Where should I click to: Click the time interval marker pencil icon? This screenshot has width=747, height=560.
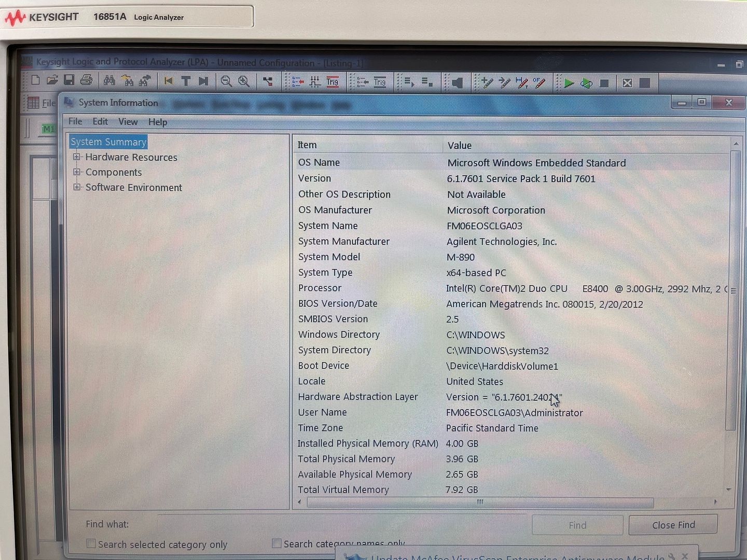(522, 82)
